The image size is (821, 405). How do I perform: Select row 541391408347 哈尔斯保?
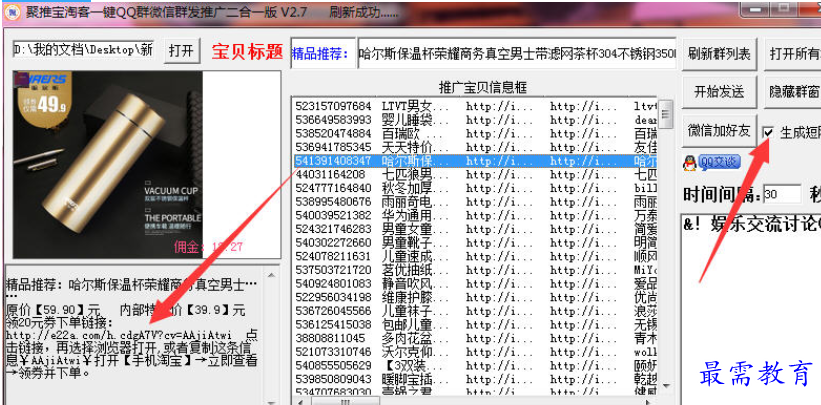coord(474,161)
